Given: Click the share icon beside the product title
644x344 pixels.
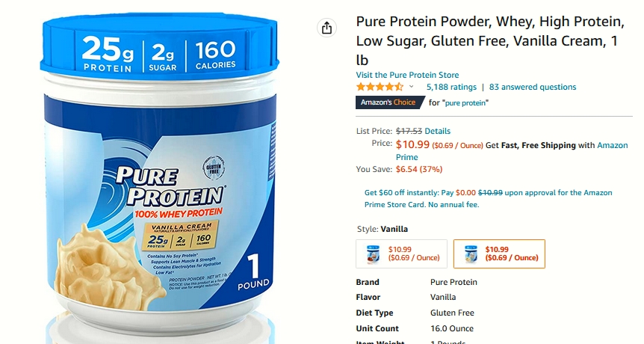Looking at the screenshot, I should point(327,28).
